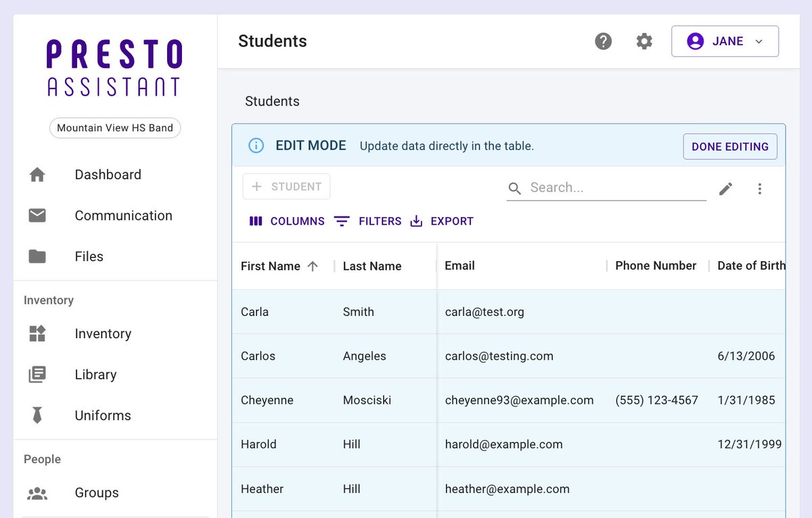The height and width of the screenshot is (518, 812).
Task: Edit the 'Smith' last name cell
Action: (x=386, y=312)
